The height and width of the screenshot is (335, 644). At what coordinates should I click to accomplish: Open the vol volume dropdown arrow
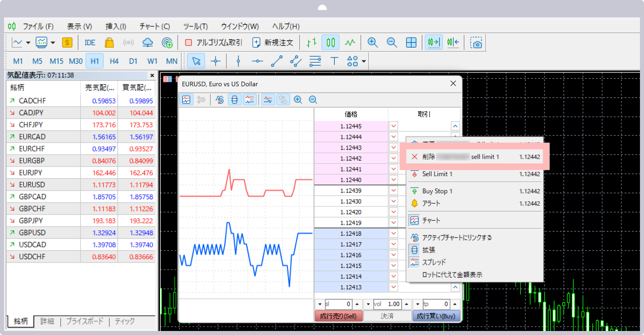[368, 304]
